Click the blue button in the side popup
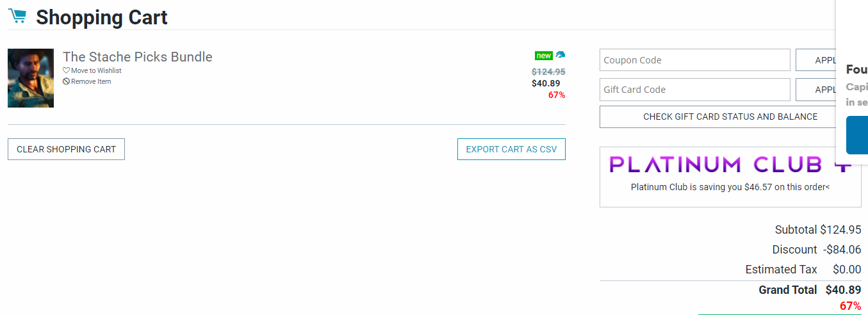 pyautogui.click(x=857, y=135)
